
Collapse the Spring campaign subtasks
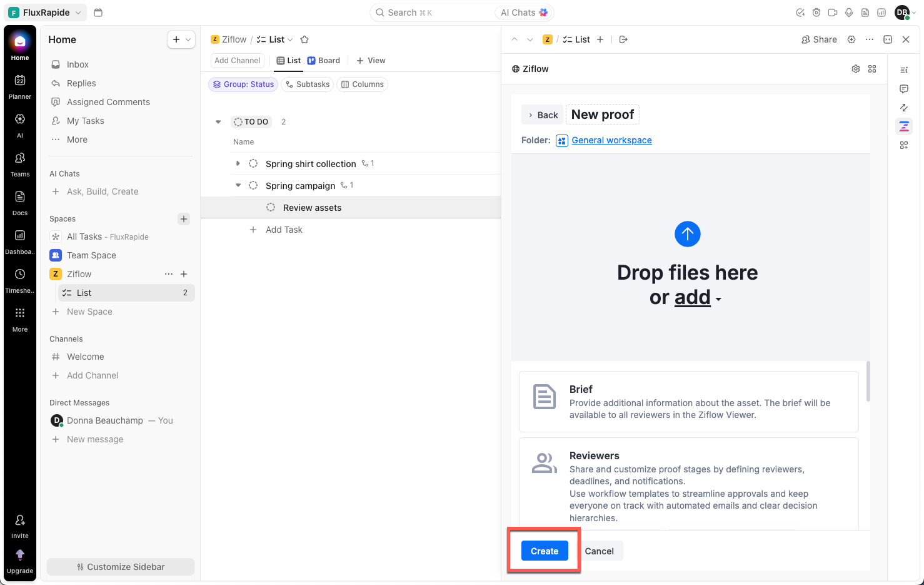click(x=238, y=185)
